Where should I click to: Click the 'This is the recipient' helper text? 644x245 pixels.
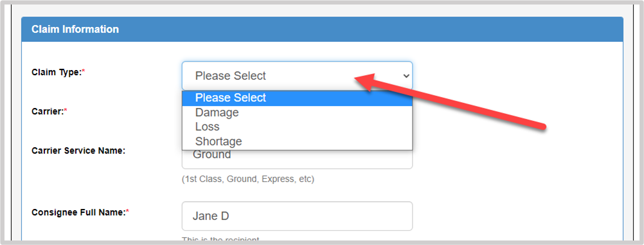[x=221, y=239]
